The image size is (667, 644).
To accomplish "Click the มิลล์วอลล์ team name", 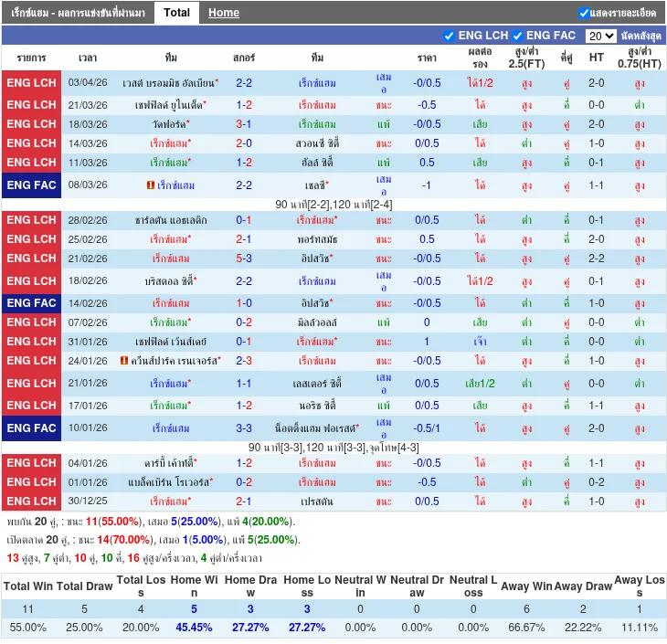I will (317, 322).
